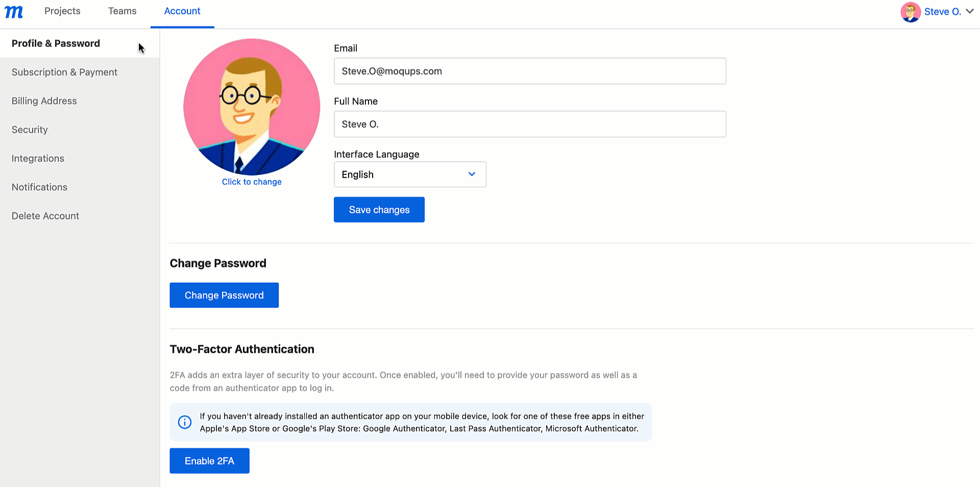980x487 pixels.
Task: Click the Moqups logo
Action: 13,11
